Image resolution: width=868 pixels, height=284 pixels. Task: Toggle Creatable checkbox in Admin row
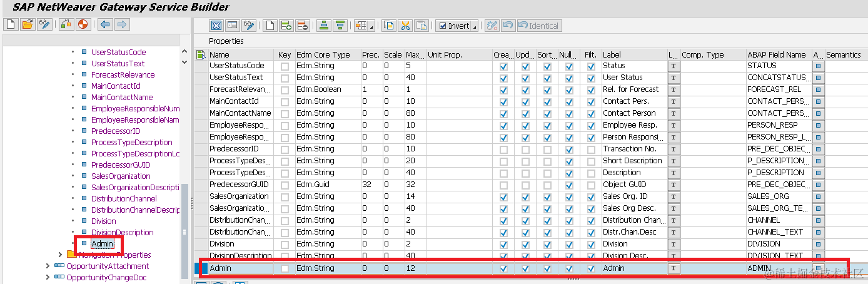coord(503,268)
